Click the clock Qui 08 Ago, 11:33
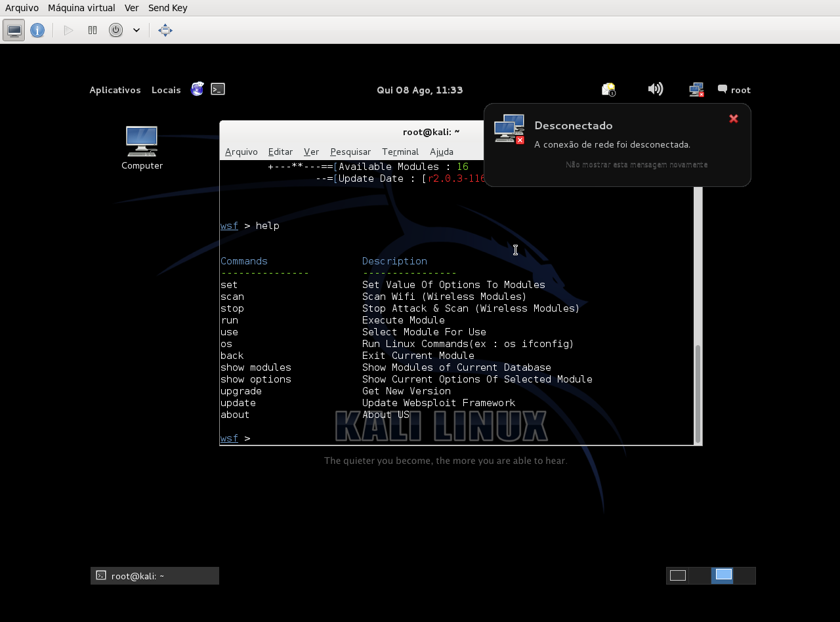 pos(420,90)
